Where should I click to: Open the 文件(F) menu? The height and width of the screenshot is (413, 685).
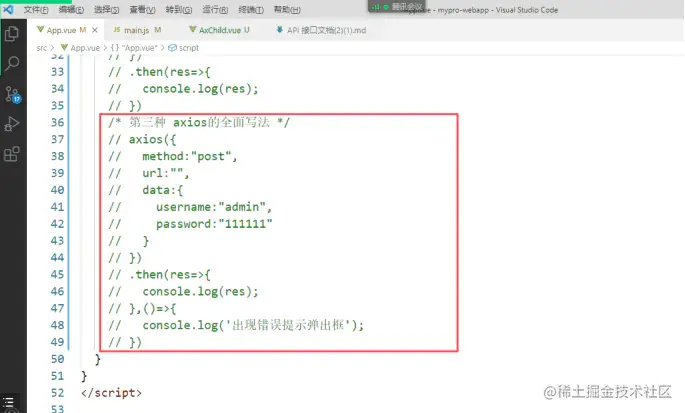[x=36, y=10]
